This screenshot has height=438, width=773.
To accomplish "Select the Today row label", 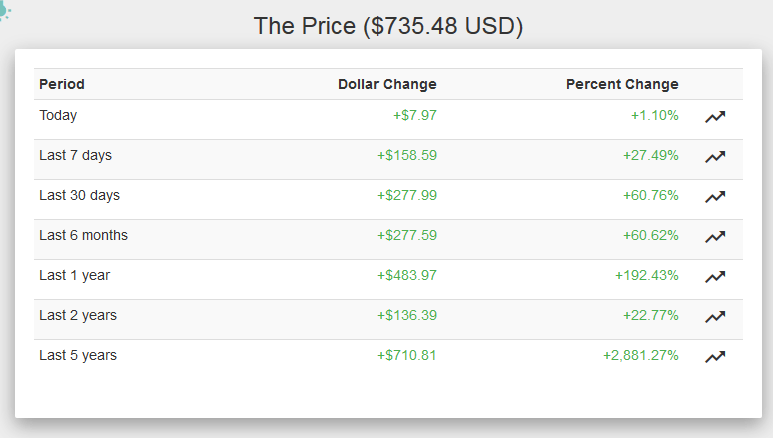I will pos(58,115).
